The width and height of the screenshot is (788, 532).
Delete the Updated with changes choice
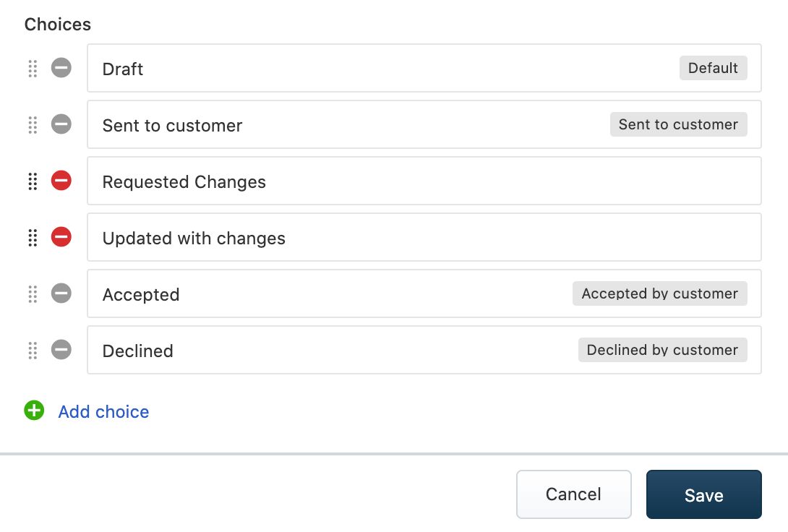pyautogui.click(x=61, y=237)
